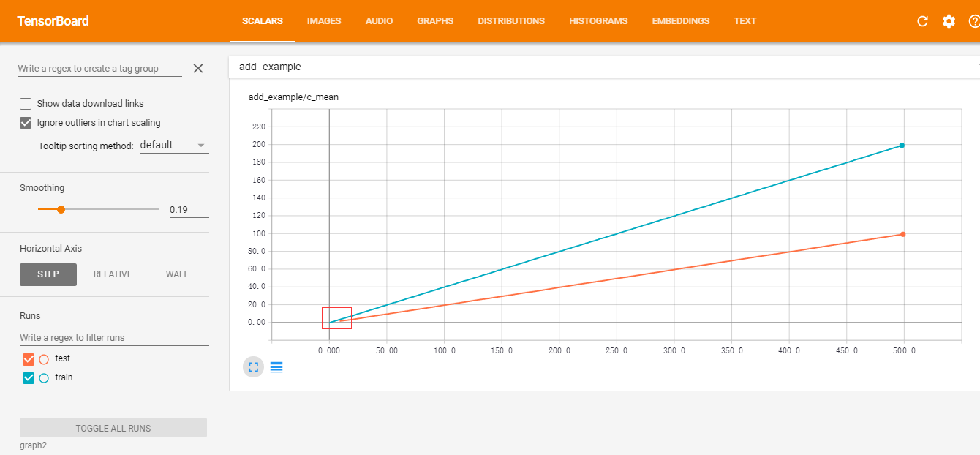Set horizontal axis to WALL

[x=177, y=274]
